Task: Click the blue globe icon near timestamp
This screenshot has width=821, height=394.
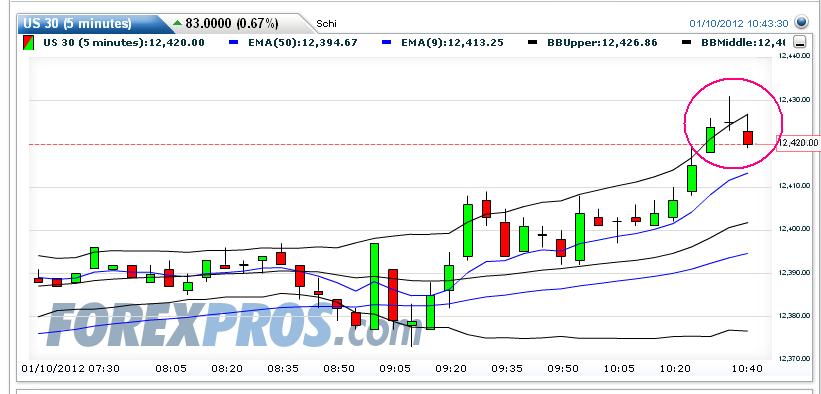Action: click(801, 23)
